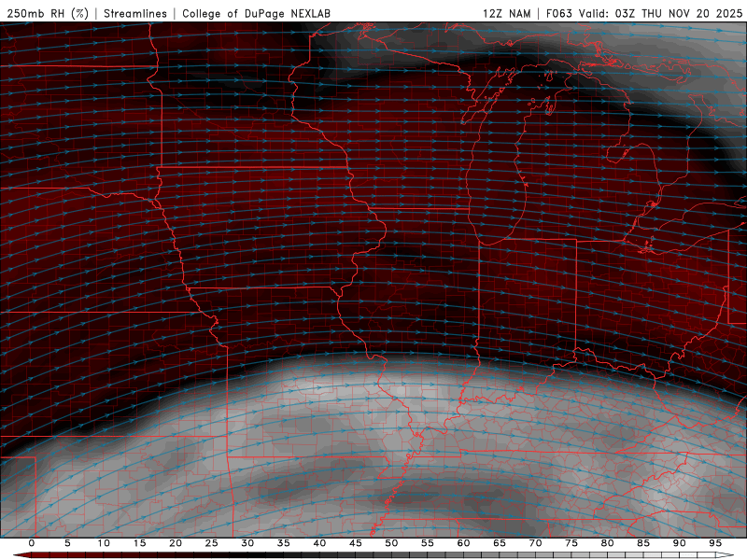The height and width of the screenshot is (560, 747).
Task: Click the '40' color scale label
Action: coord(319,543)
